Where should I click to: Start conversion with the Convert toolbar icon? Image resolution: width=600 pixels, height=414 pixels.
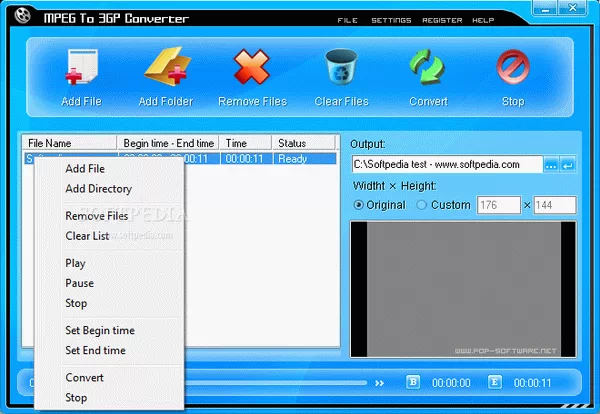(428, 70)
